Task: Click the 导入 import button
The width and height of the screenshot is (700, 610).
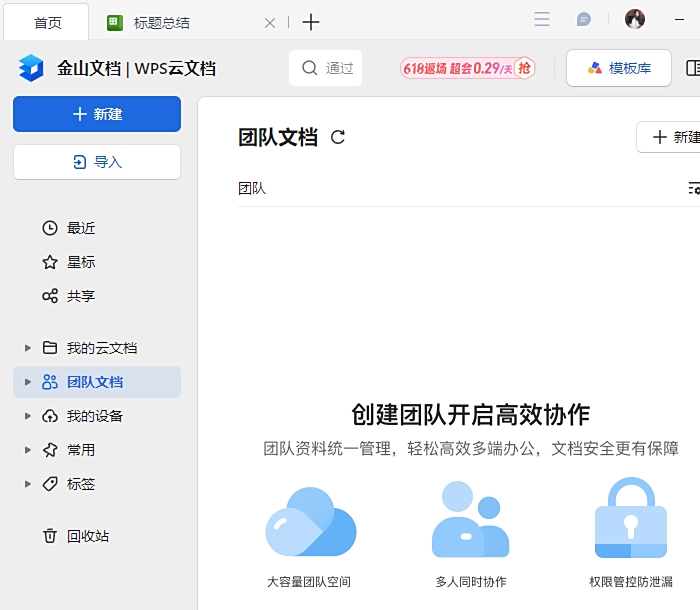Action: pos(97,162)
